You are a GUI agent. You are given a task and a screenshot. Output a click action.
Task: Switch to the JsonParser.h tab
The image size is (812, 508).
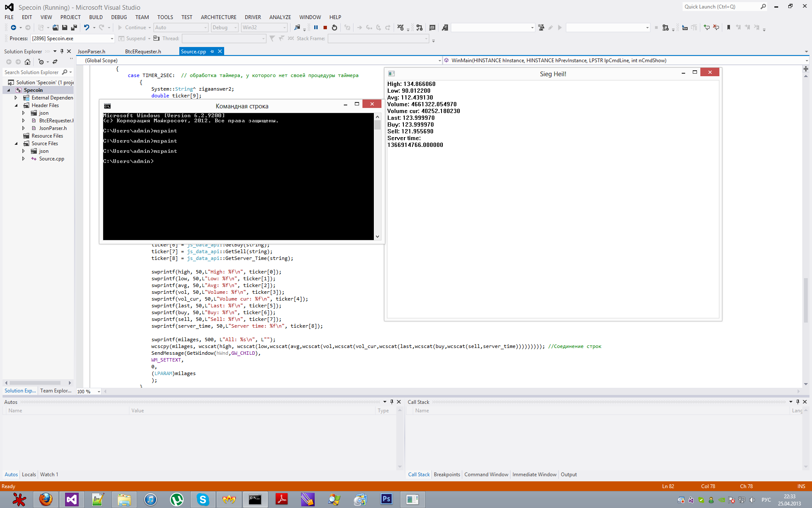(x=91, y=52)
